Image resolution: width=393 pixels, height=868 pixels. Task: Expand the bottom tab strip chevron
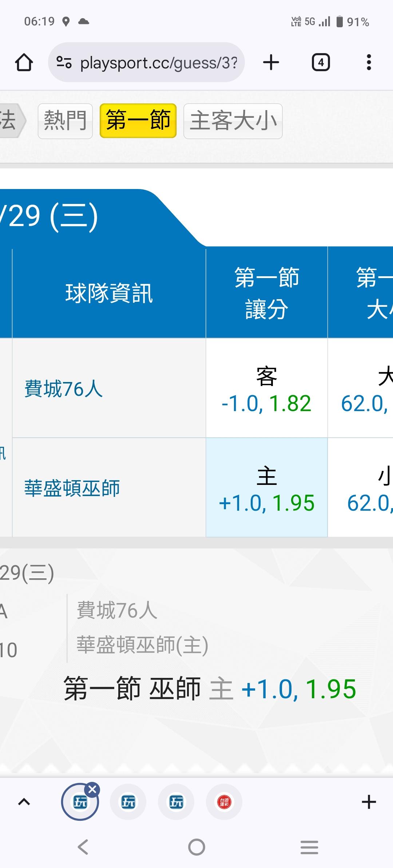pyautogui.click(x=24, y=801)
